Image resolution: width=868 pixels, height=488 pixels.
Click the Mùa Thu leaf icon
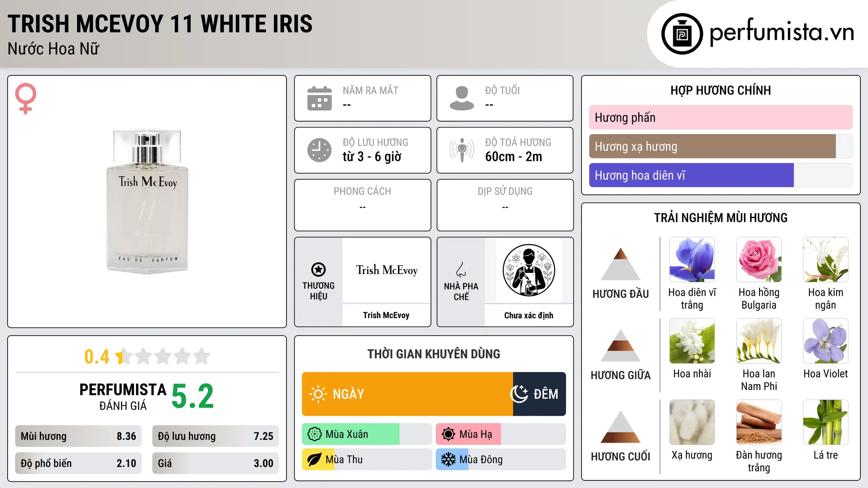(314, 460)
